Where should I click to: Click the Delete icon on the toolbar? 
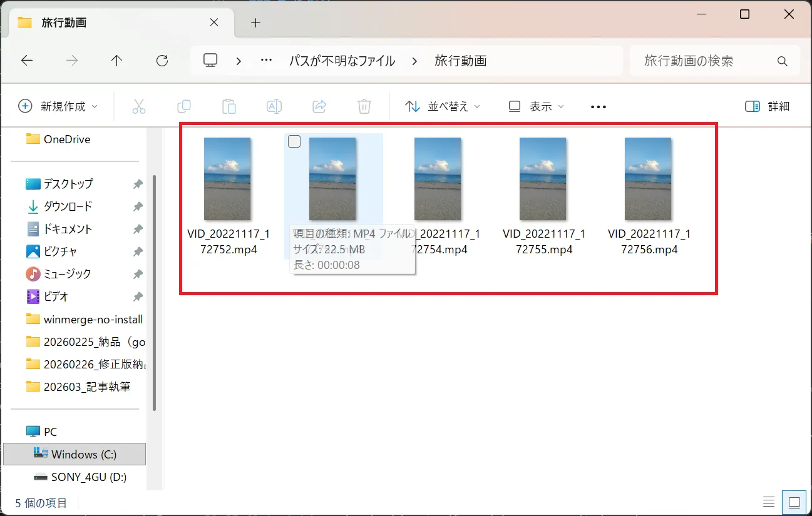pos(364,106)
